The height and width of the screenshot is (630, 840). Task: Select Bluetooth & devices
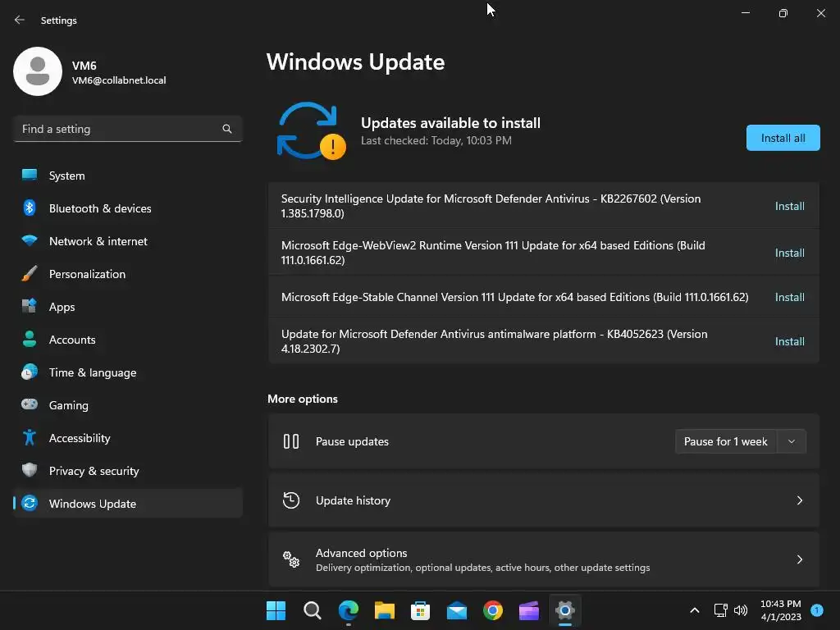click(x=128, y=208)
